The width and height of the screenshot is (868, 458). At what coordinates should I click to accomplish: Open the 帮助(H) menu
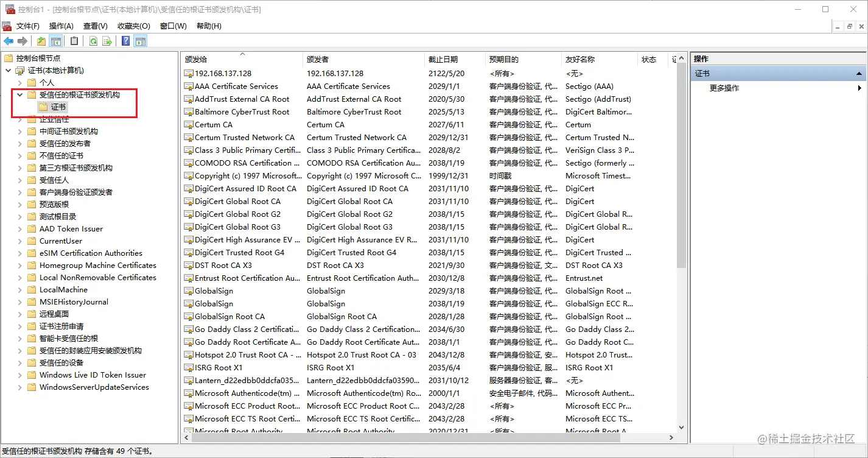[209, 26]
